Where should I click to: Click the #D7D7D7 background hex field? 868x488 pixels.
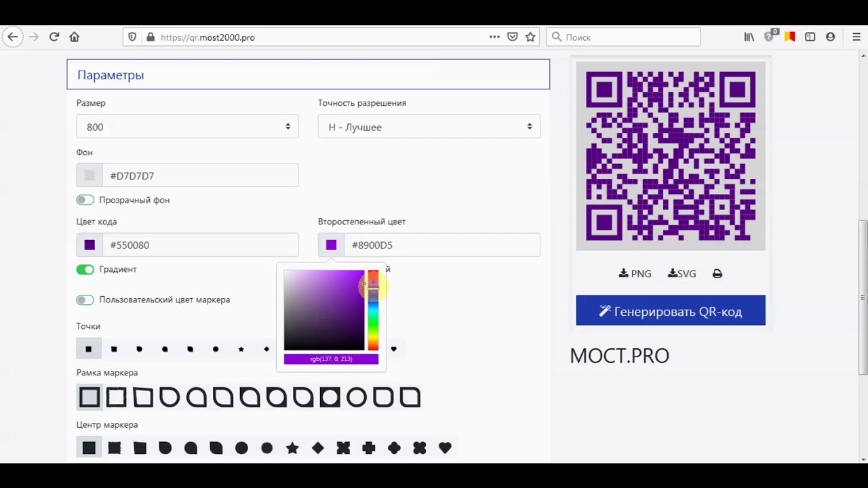coord(200,176)
